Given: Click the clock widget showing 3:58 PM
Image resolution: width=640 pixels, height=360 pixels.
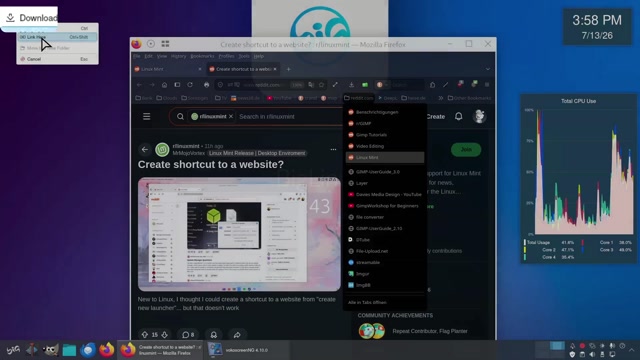Looking at the screenshot, I should point(597,27).
